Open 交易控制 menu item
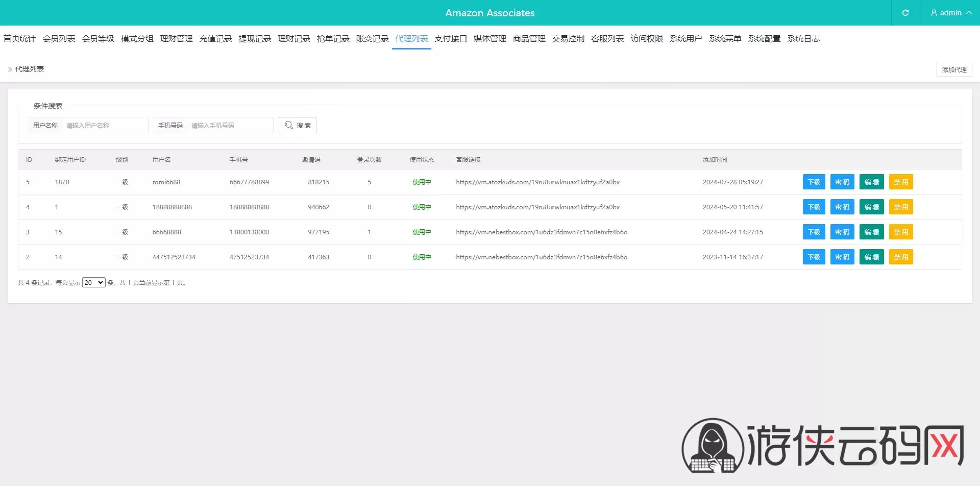Image resolution: width=980 pixels, height=486 pixels. [568, 38]
